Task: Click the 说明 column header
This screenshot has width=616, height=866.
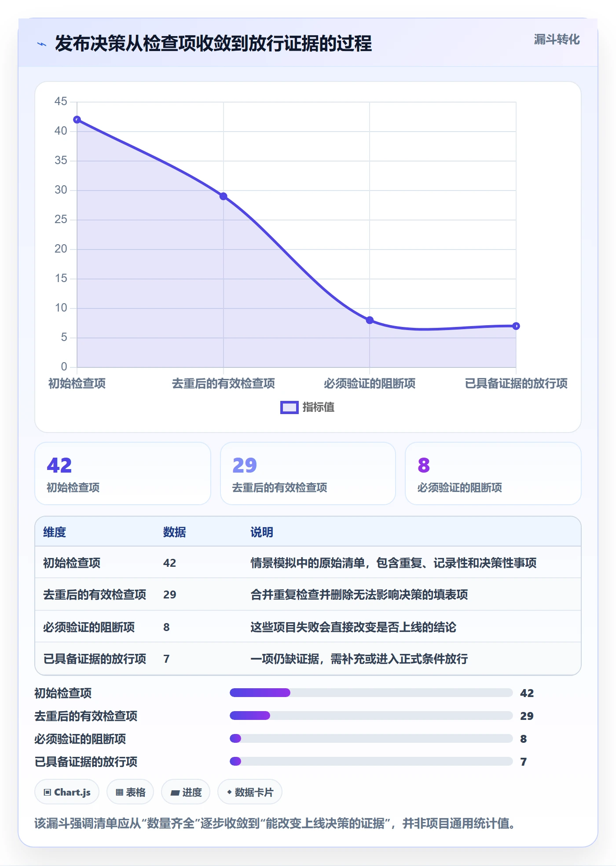Action: [262, 532]
